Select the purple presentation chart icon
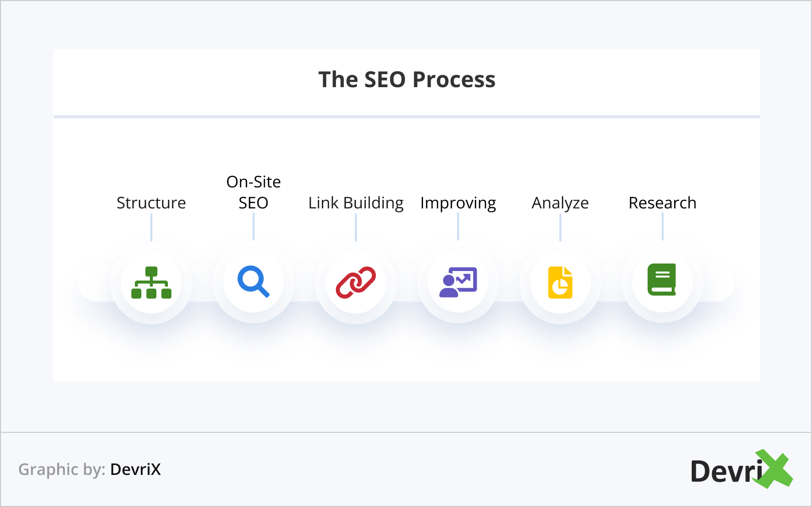Screen dimensions: 812x507 click(x=458, y=283)
